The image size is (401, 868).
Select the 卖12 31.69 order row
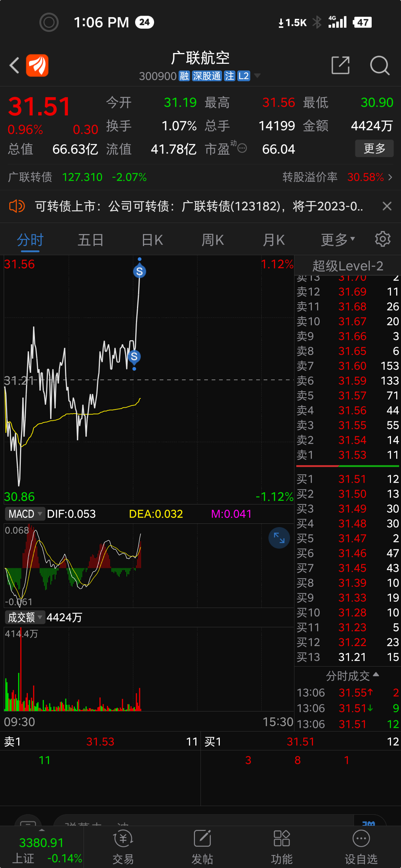tap(348, 292)
